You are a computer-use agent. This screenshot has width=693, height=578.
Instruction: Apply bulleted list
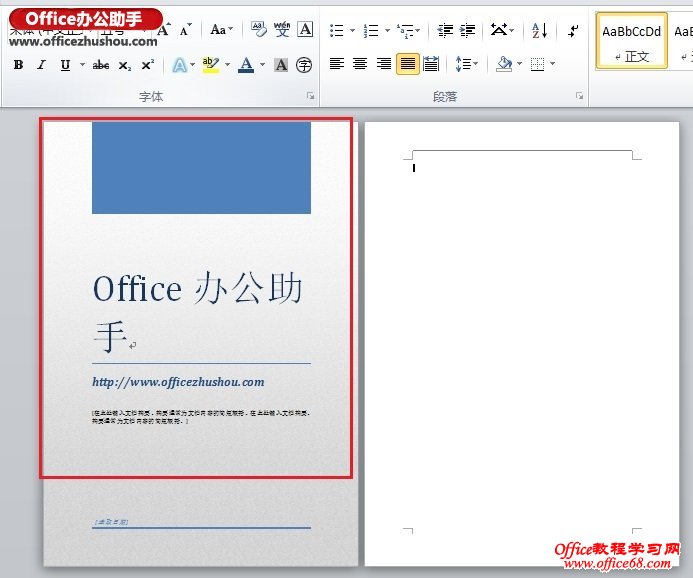337,30
